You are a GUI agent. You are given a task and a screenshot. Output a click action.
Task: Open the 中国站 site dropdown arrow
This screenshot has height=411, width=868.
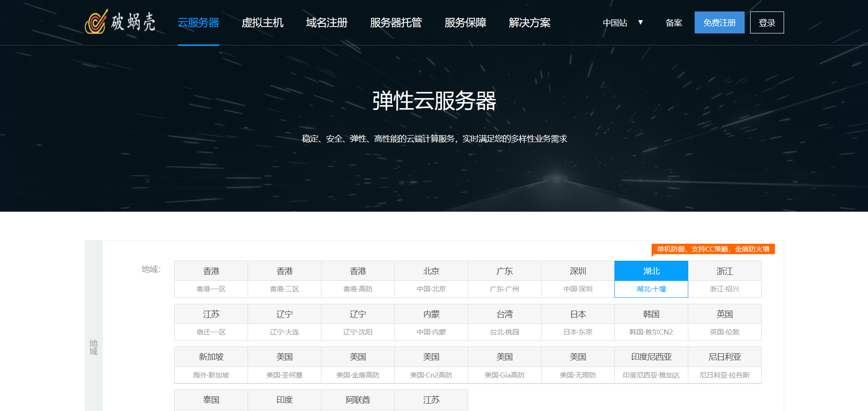tap(641, 22)
